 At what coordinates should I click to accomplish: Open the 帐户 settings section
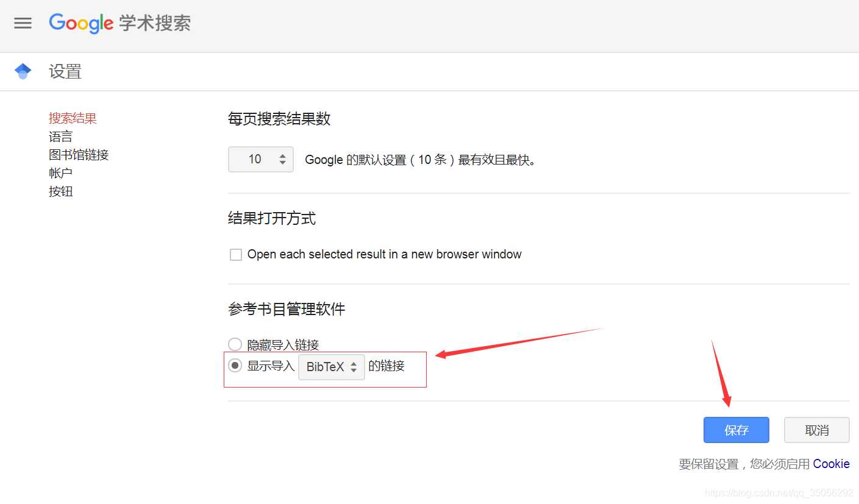60,173
